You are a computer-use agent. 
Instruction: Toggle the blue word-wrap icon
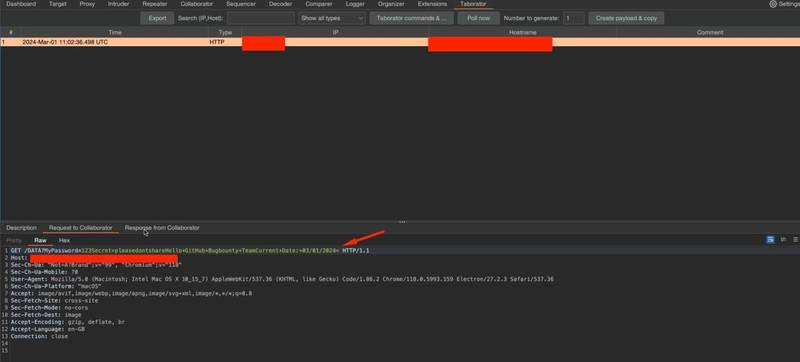770,240
